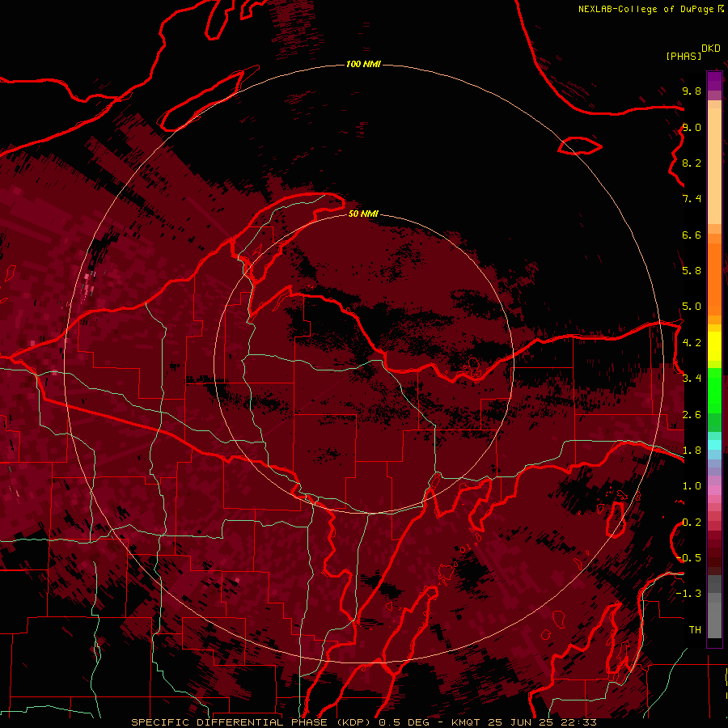728x728 pixels.
Task: Click the 6.6 legend value
Action: (x=692, y=235)
